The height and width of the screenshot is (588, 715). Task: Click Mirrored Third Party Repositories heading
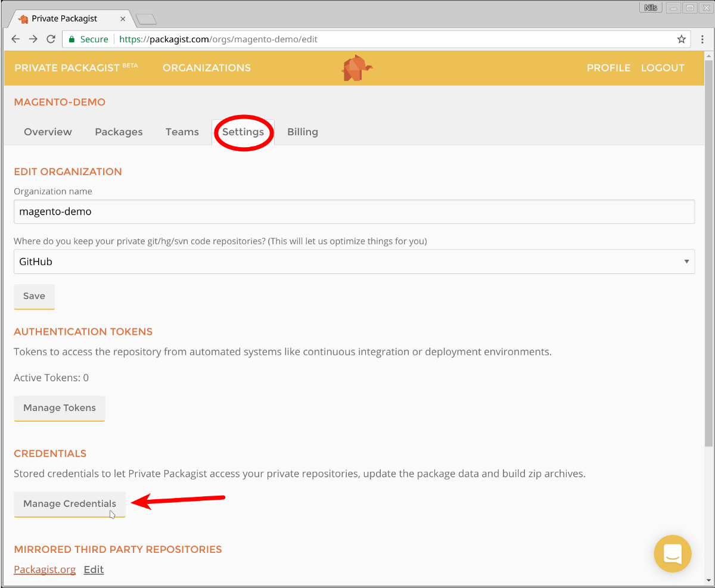click(118, 549)
